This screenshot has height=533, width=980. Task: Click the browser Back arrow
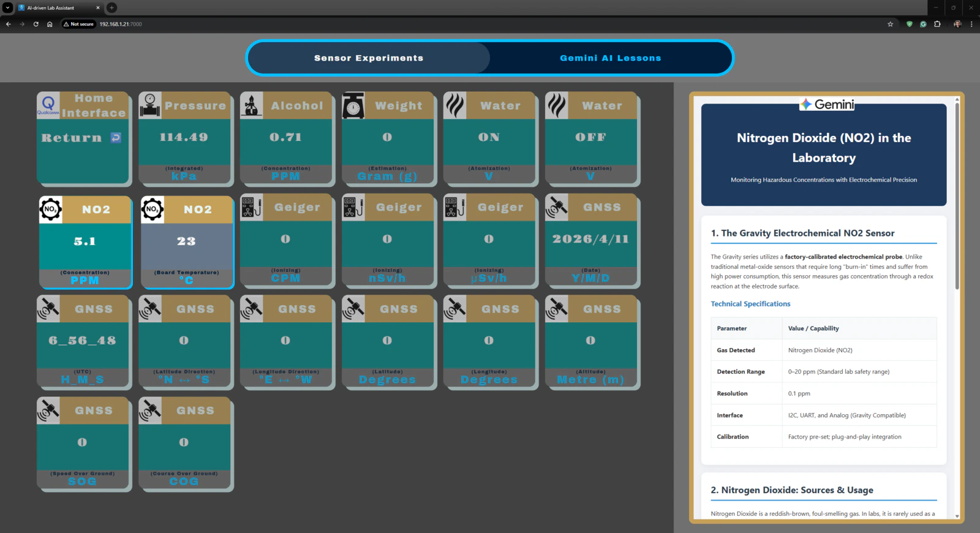[9, 25]
